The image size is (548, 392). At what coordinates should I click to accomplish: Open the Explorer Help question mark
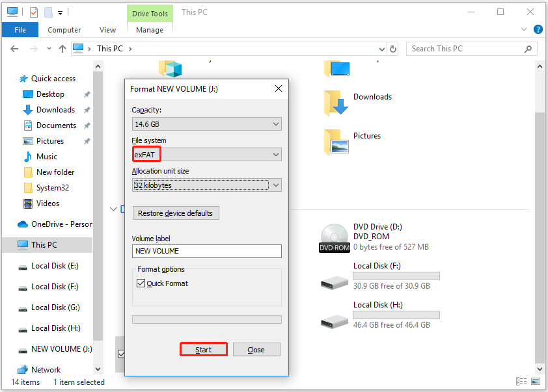click(538, 29)
